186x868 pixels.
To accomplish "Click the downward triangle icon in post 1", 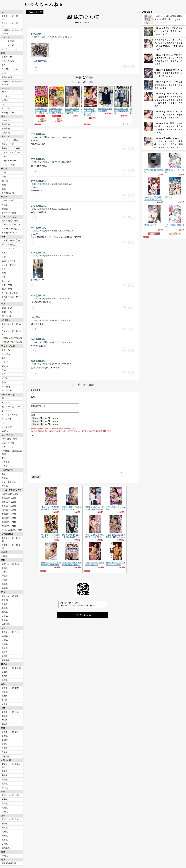I will pos(124,67).
